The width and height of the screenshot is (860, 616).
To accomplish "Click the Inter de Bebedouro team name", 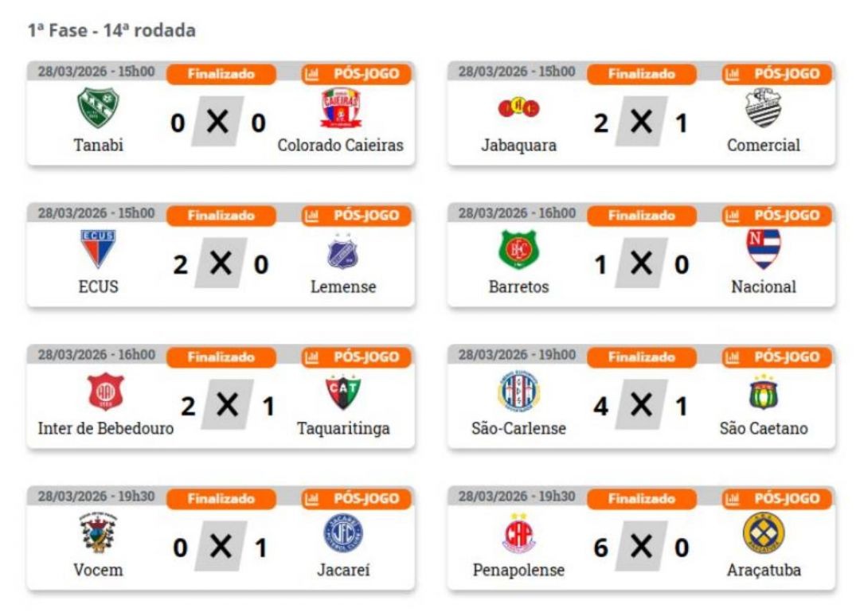I will pos(106,429).
